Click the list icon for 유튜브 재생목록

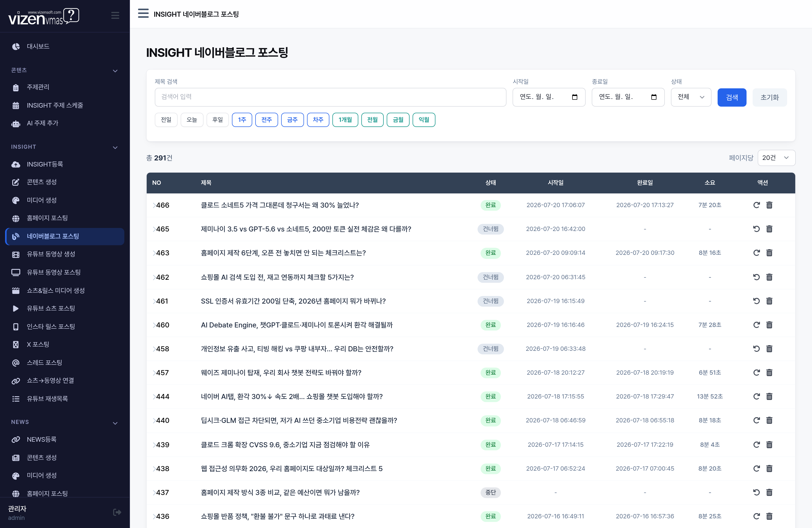point(16,399)
